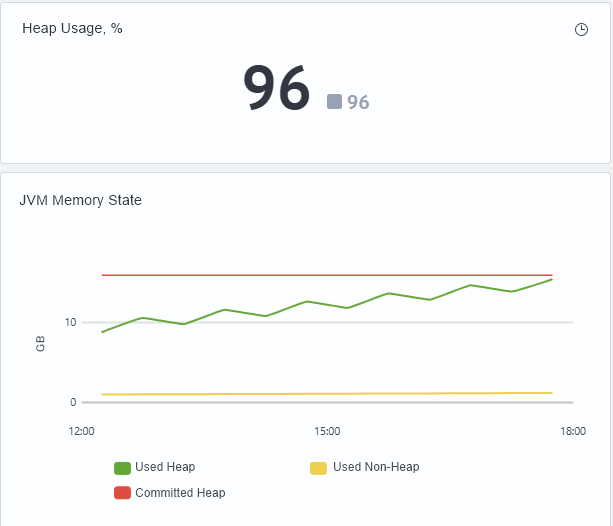Click the 12:00 x-axis time label
This screenshot has height=526, width=613.
click(x=81, y=431)
